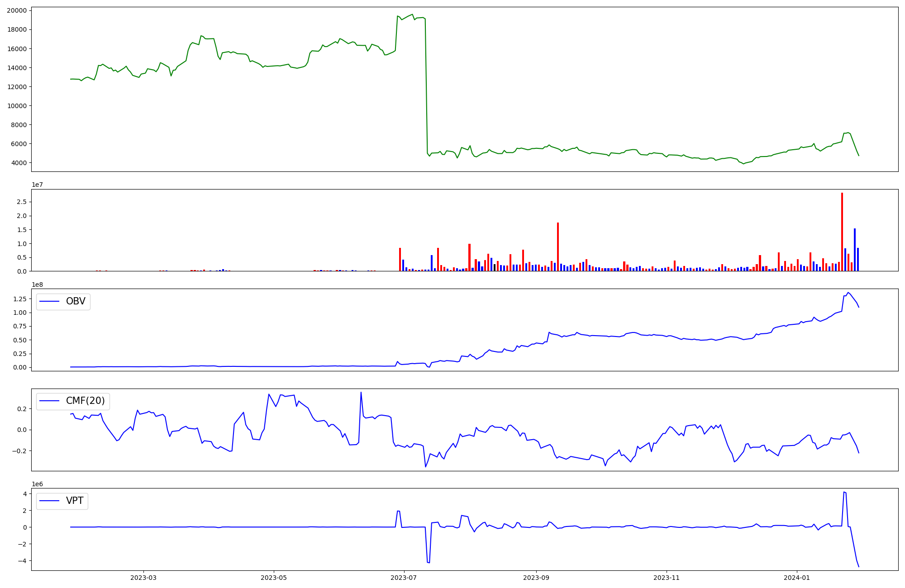Image resolution: width=905 pixels, height=588 pixels.
Task: Click the blue CMF(20) legend line sample
Action: click(49, 401)
